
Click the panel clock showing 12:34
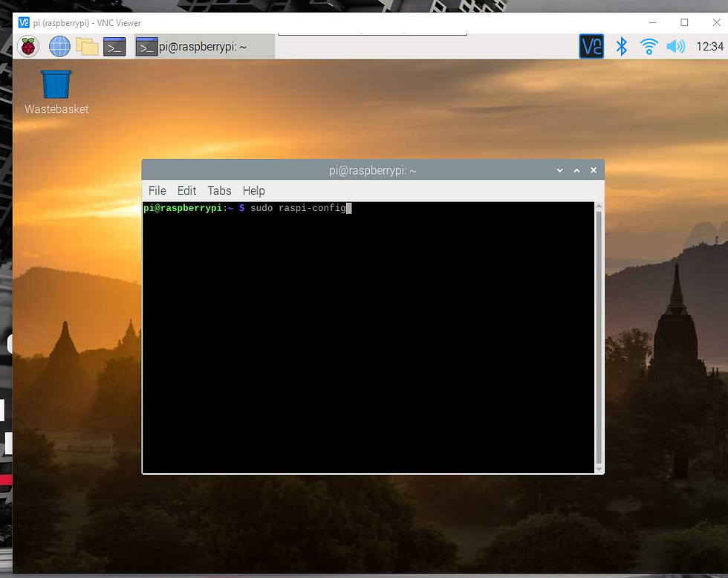[709, 46]
